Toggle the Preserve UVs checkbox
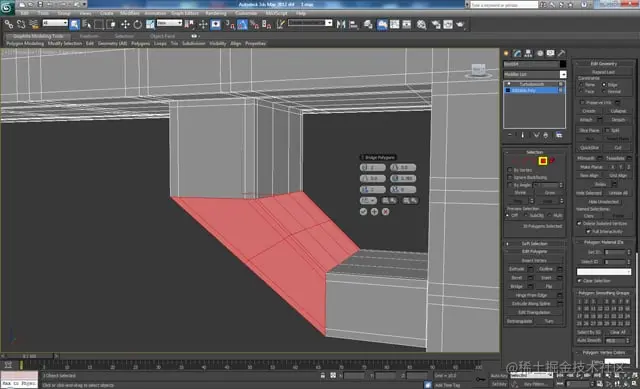The height and width of the screenshot is (389, 640). (x=582, y=102)
